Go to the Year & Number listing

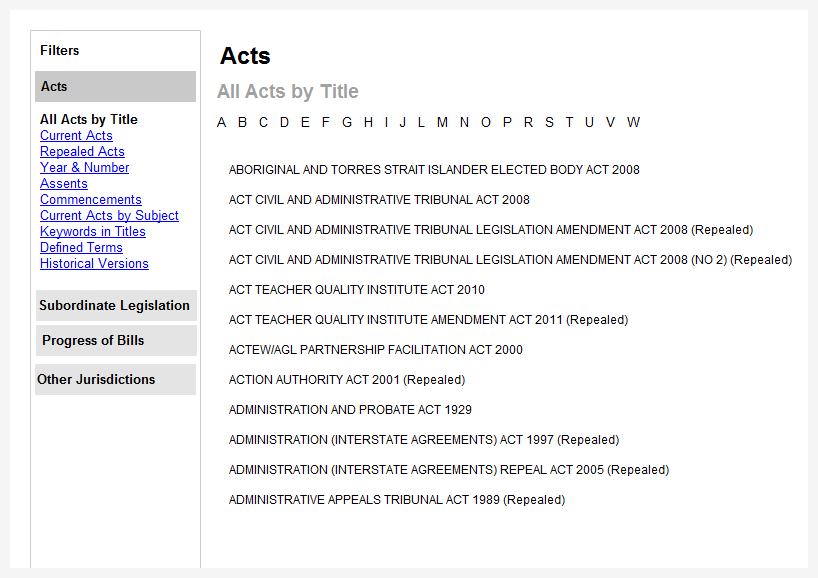85,167
